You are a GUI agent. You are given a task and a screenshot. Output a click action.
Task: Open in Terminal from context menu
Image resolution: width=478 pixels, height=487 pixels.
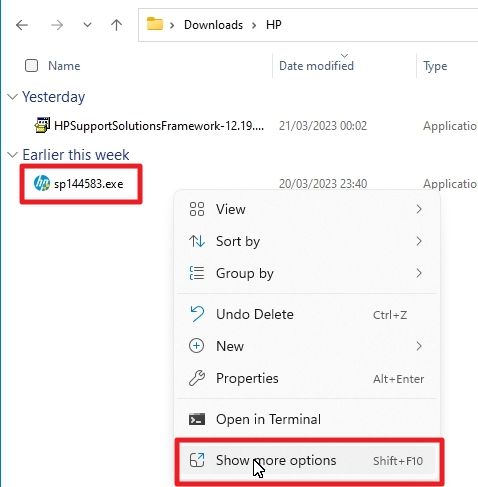(307, 419)
